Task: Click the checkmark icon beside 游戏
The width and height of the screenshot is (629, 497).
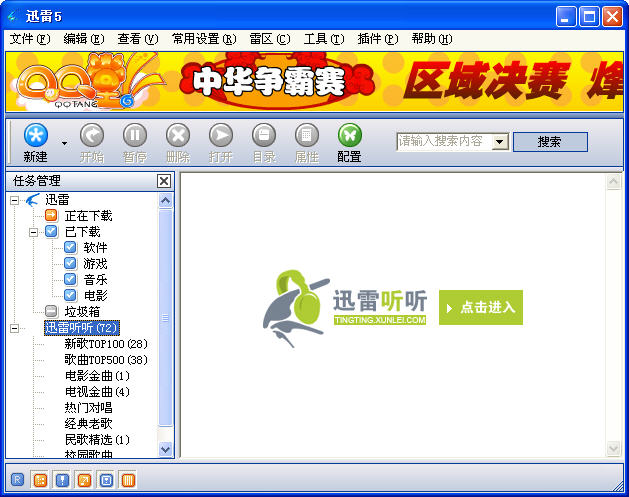Action: pyautogui.click(x=70, y=263)
